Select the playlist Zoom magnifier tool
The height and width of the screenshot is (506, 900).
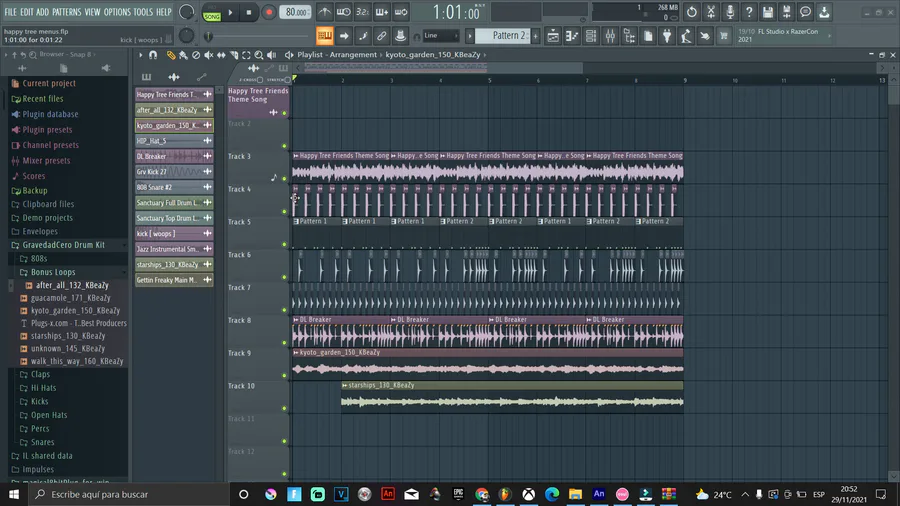pos(259,55)
